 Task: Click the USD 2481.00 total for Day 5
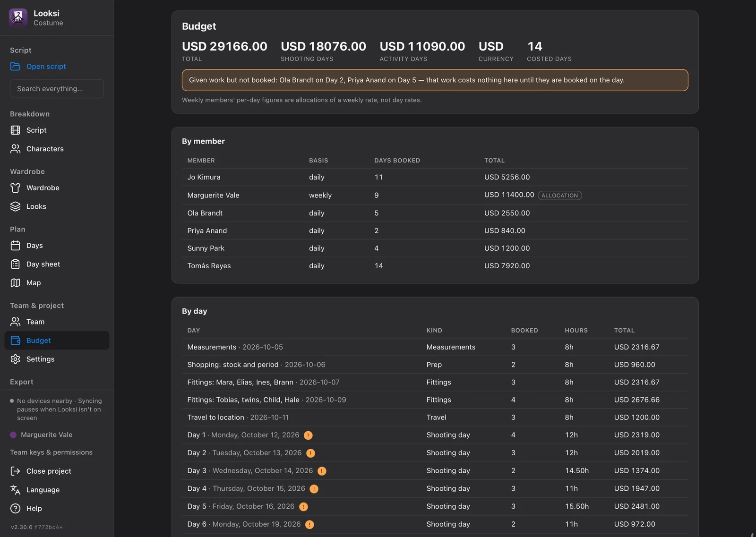pos(637,506)
